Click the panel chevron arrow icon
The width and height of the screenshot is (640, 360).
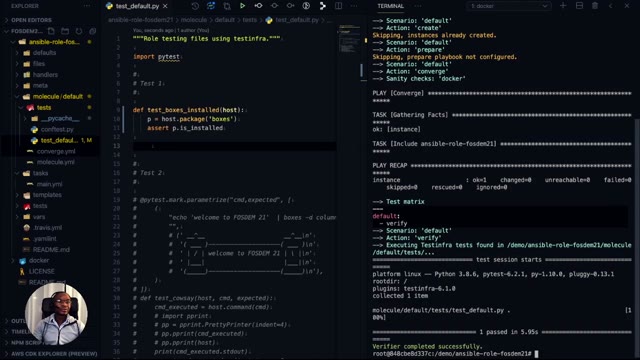[611, 6]
